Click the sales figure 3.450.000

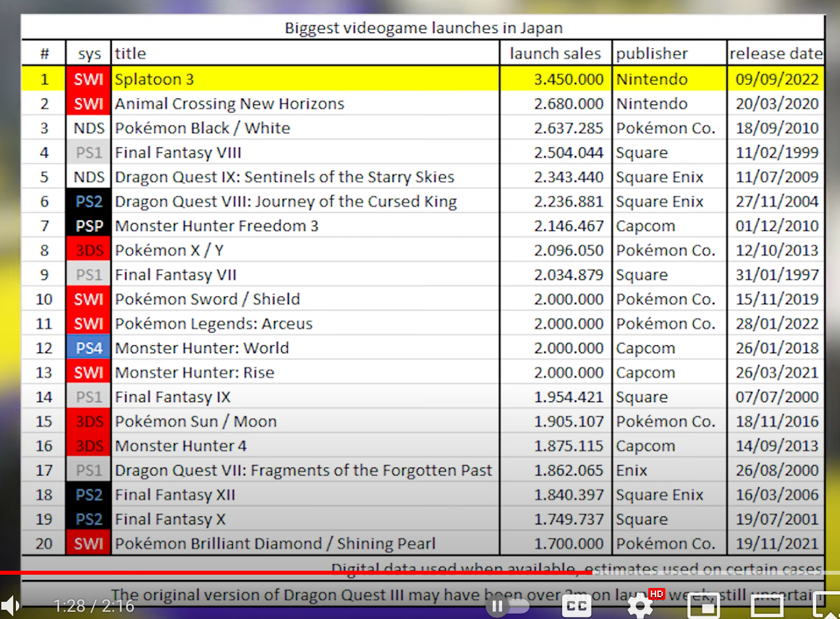pyautogui.click(x=569, y=79)
